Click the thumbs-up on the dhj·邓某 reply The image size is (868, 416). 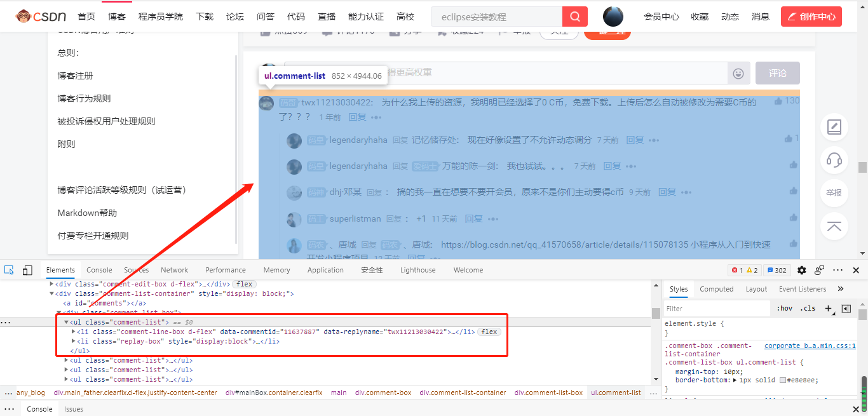coord(793,191)
